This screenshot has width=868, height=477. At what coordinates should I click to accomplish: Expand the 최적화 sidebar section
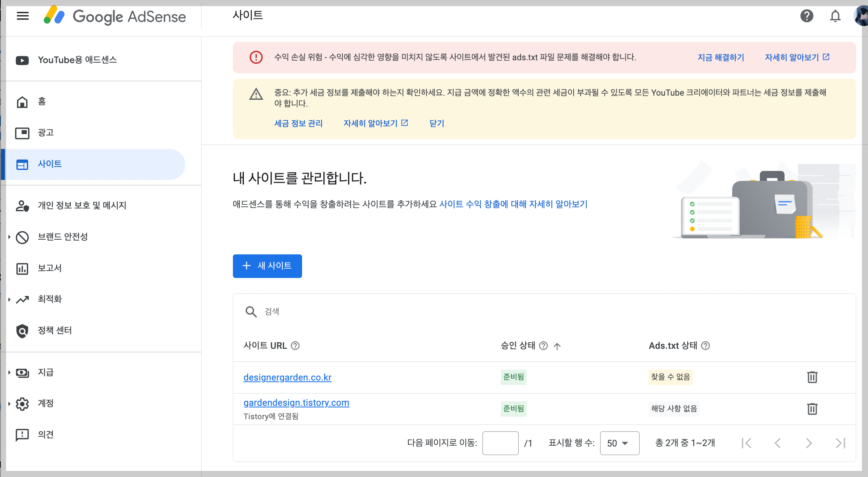point(49,299)
